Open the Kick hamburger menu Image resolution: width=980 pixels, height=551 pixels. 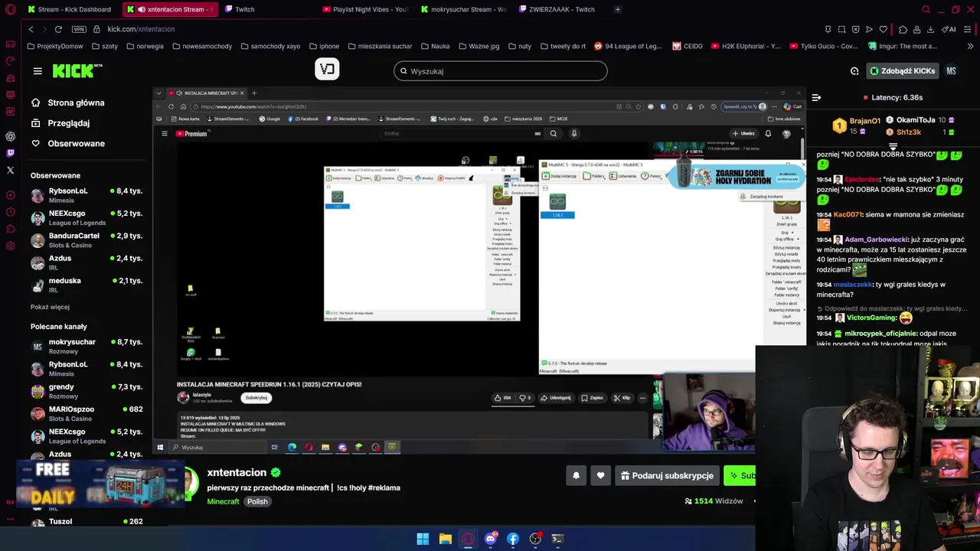(38, 71)
